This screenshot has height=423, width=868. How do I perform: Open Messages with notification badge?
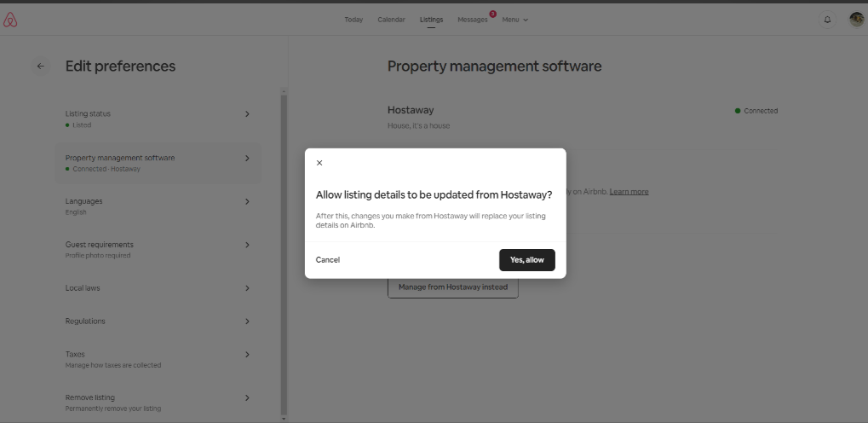pos(473,20)
